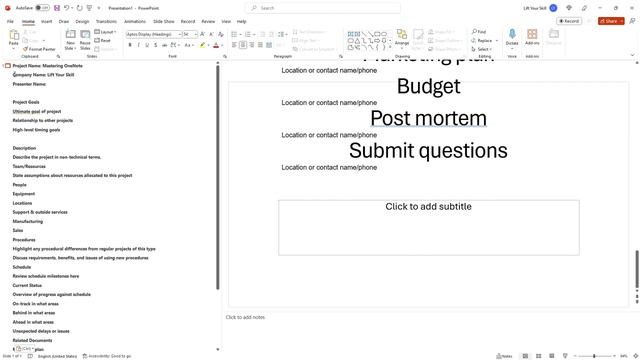The height and width of the screenshot is (360, 640).
Task: Toggle Strikethrough formatting
Action: (x=164, y=45)
